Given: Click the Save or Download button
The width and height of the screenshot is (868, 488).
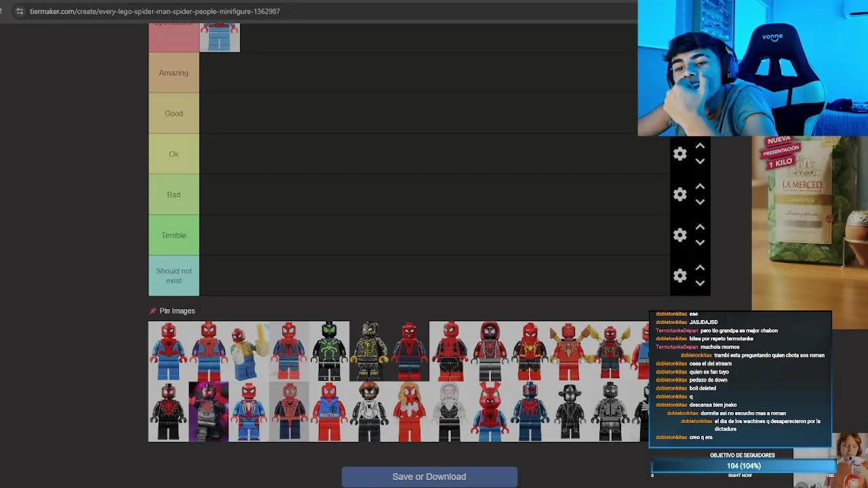Looking at the screenshot, I should 429,476.
